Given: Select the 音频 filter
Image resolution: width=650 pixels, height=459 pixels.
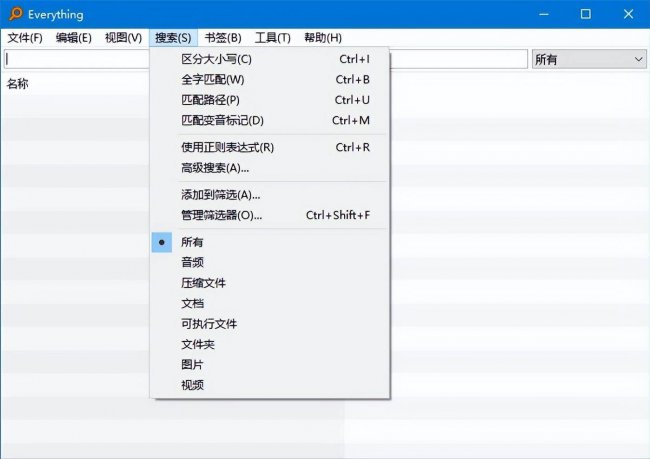Looking at the screenshot, I should tap(269, 262).
